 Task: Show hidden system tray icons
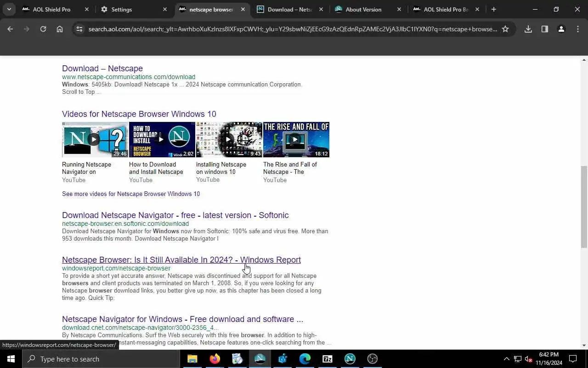pyautogui.click(x=507, y=359)
